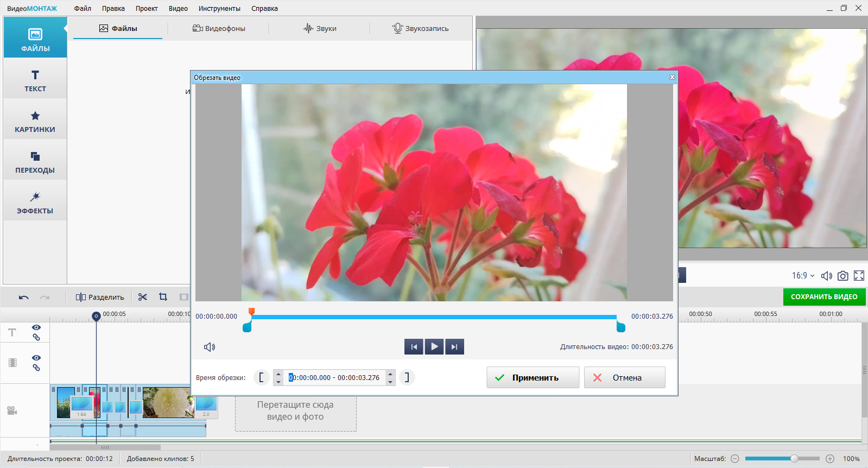
Task: Switch to the Видеофоны tab
Action: coord(219,28)
